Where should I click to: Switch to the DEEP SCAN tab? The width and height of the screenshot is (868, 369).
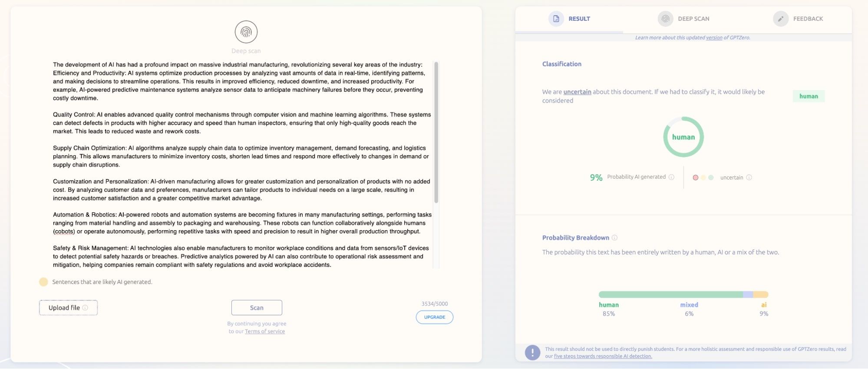(x=693, y=19)
